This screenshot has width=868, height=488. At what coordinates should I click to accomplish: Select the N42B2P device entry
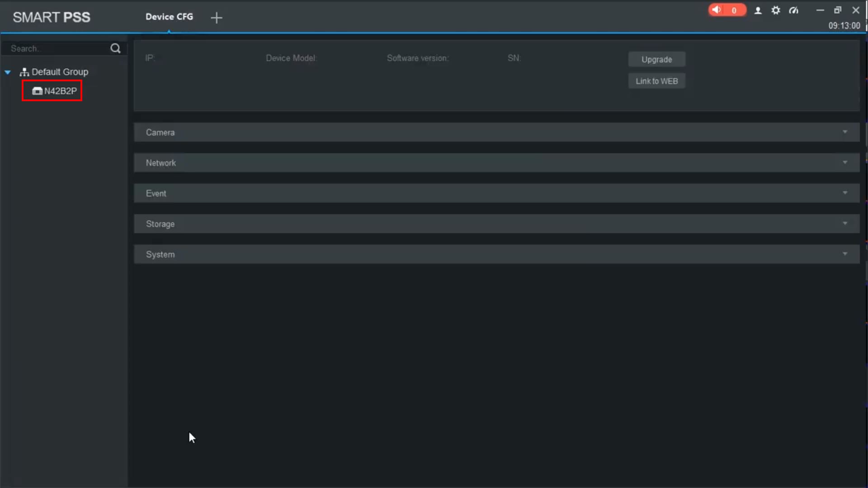60,91
